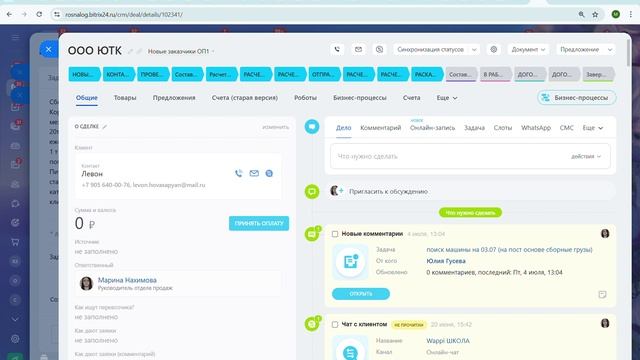Bookmark page with star icon
640x360 pixels.
(595, 14)
